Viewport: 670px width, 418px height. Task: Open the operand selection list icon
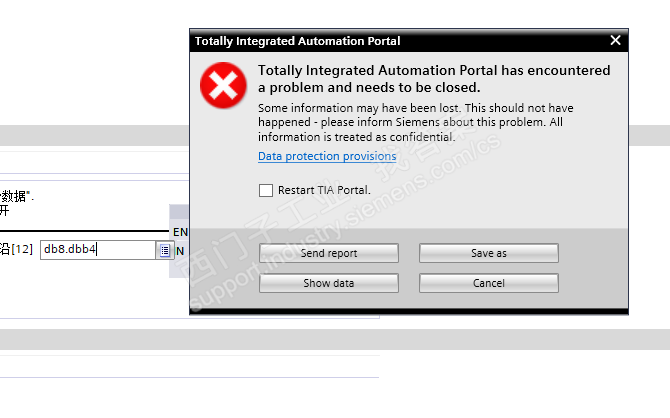point(164,250)
